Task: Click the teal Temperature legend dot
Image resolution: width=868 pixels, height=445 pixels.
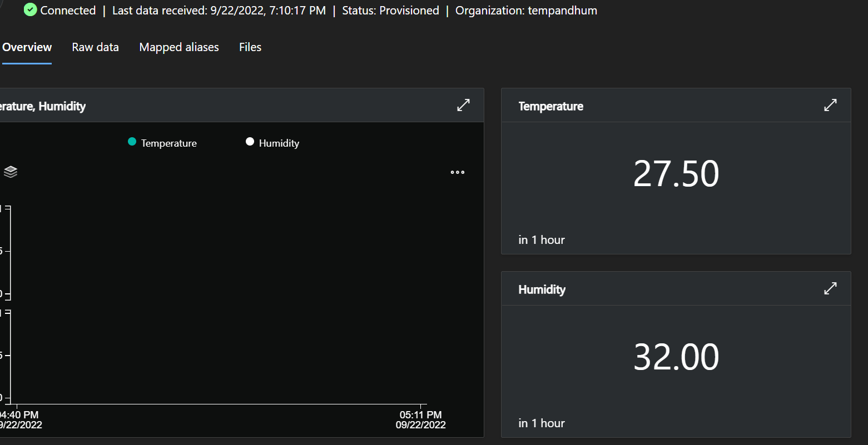Action: point(132,142)
